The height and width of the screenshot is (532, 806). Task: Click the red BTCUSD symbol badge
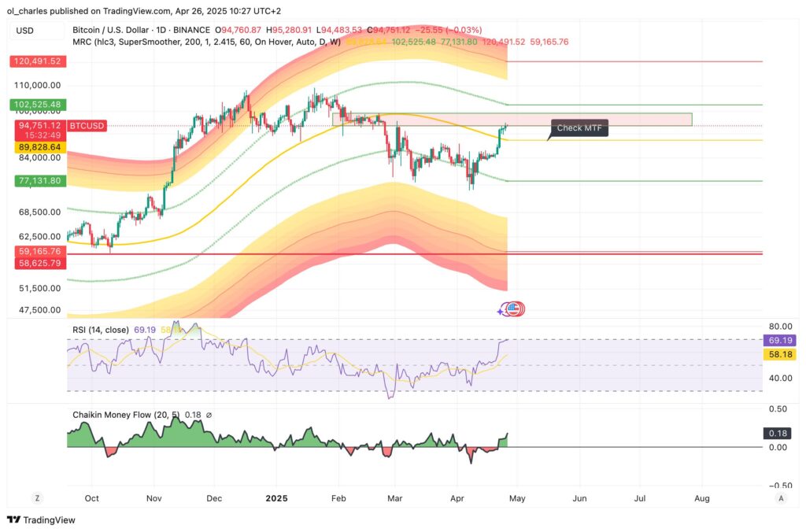[x=86, y=124]
